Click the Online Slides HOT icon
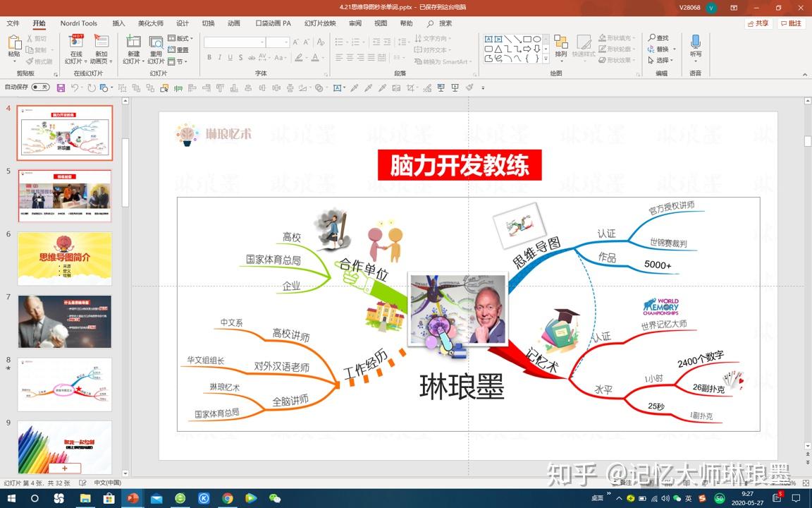 [77, 42]
